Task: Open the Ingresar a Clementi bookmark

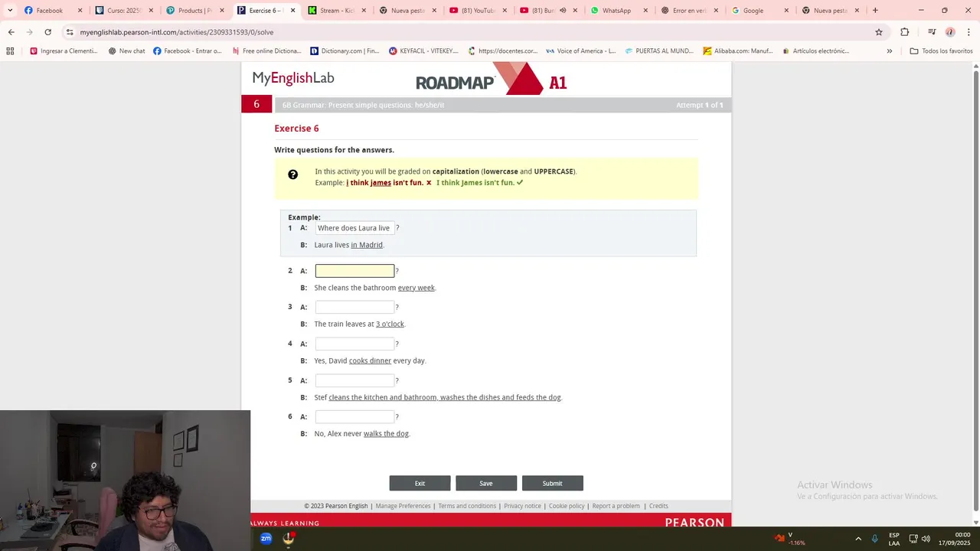Action: (64, 51)
